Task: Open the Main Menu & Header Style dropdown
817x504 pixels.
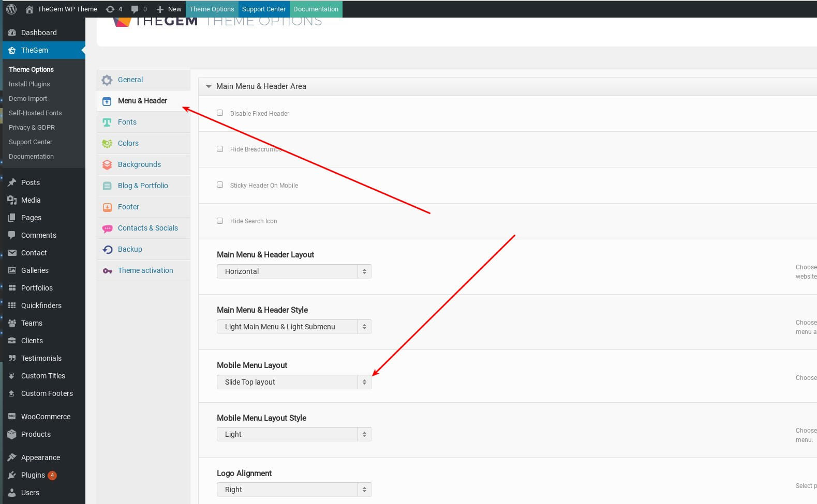Action: 294,327
